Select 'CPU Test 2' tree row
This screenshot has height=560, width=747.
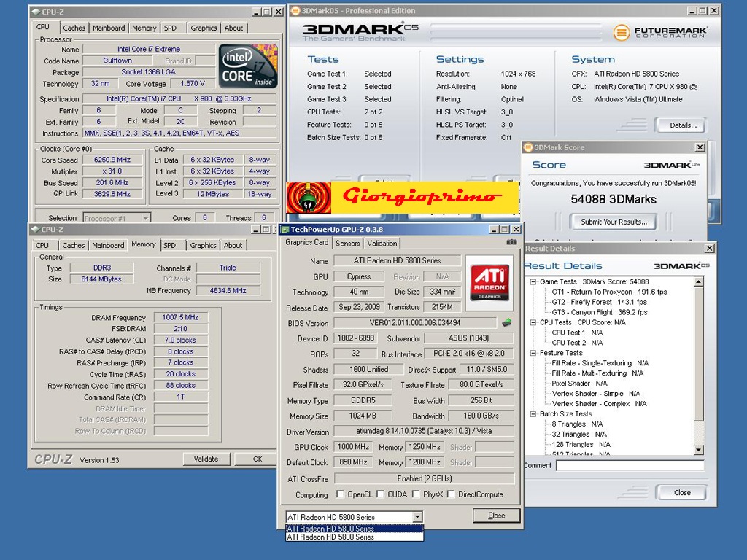[577, 343]
